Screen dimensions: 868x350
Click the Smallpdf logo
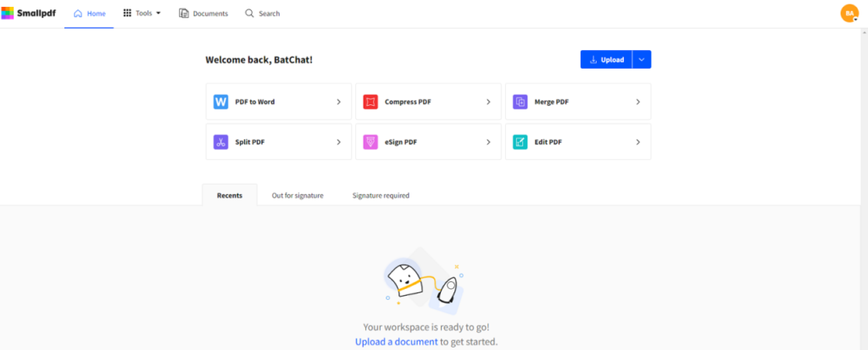pos(28,13)
